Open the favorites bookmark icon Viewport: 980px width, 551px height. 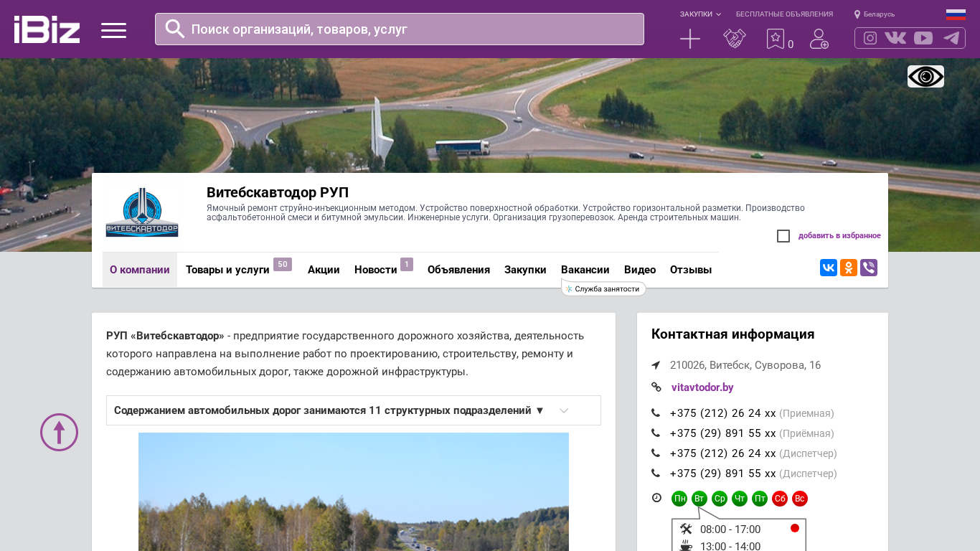[x=776, y=39]
